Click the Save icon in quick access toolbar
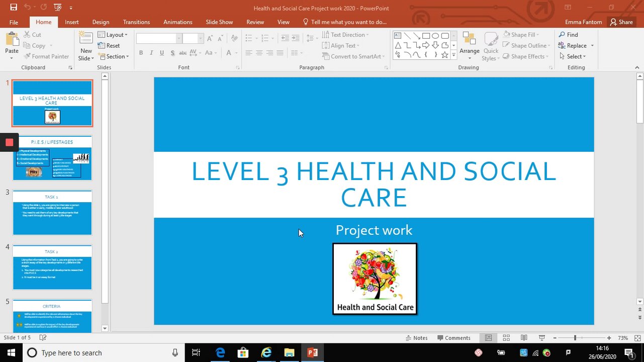The image size is (644, 362). (14, 8)
